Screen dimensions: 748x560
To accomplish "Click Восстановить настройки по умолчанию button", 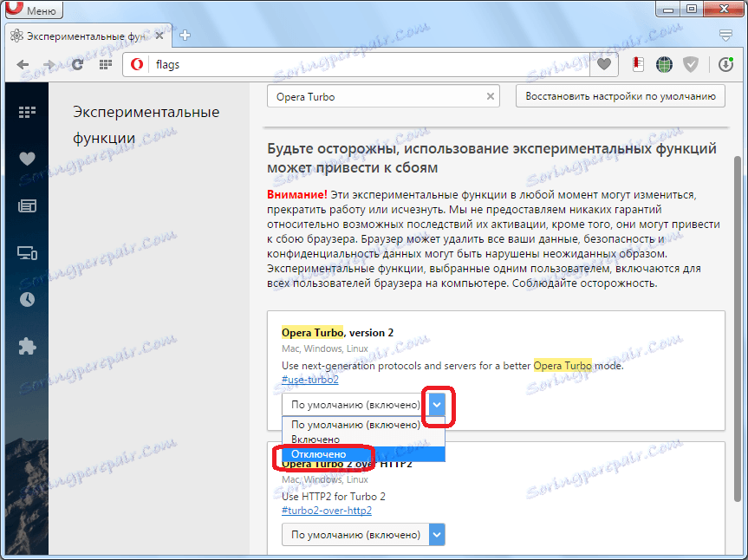I will (621, 96).
